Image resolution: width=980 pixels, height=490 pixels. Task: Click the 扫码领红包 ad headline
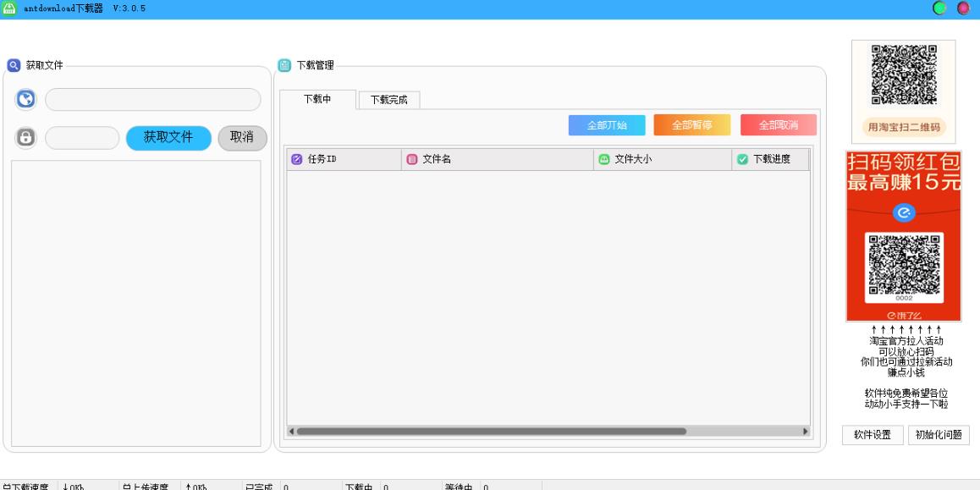[904, 163]
